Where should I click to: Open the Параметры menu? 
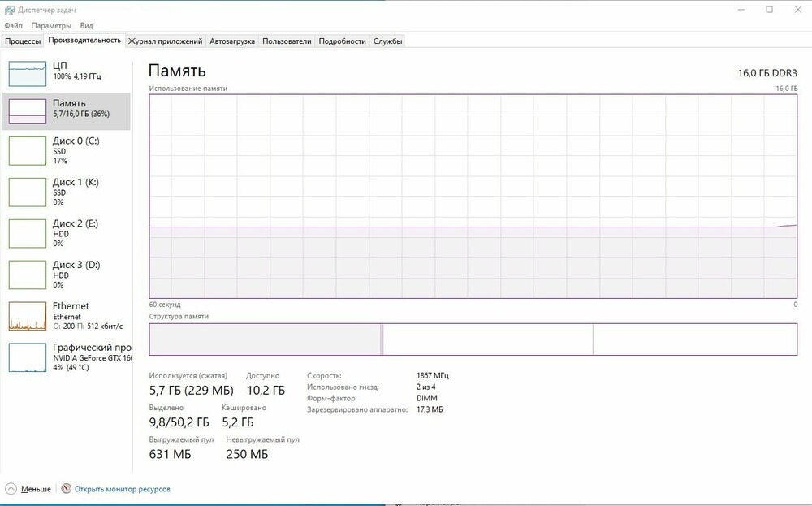pyautogui.click(x=52, y=26)
